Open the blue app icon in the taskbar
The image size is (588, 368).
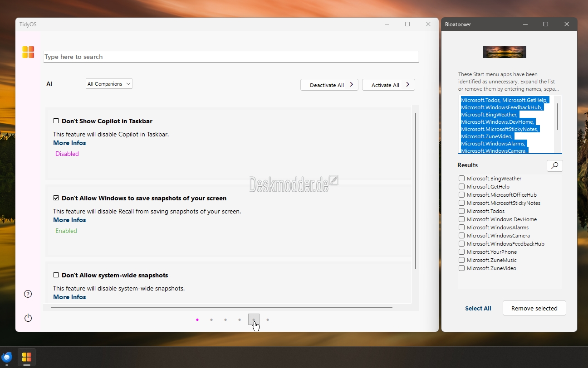7,357
